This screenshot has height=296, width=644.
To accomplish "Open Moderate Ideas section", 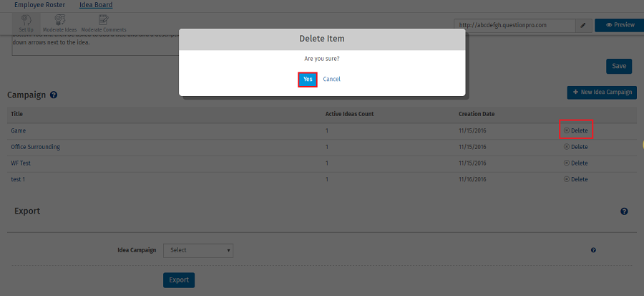I will click(x=60, y=24).
